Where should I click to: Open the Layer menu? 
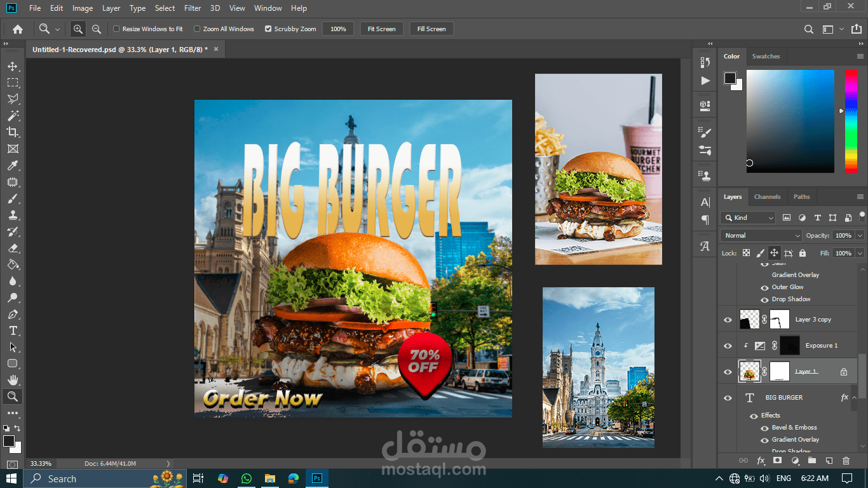tap(111, 8)
